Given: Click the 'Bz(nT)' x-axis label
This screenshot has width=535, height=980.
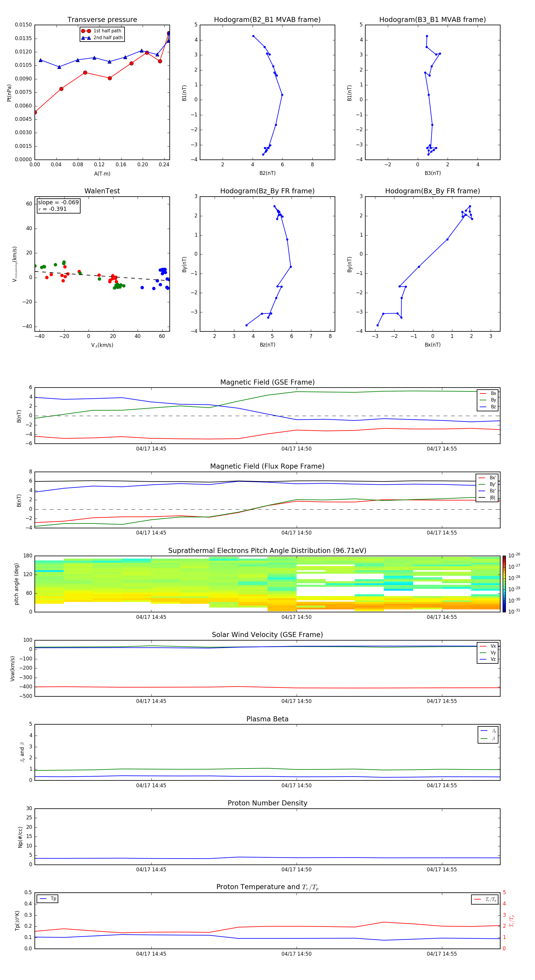Looking at the screenshot, I should point(267,345).
